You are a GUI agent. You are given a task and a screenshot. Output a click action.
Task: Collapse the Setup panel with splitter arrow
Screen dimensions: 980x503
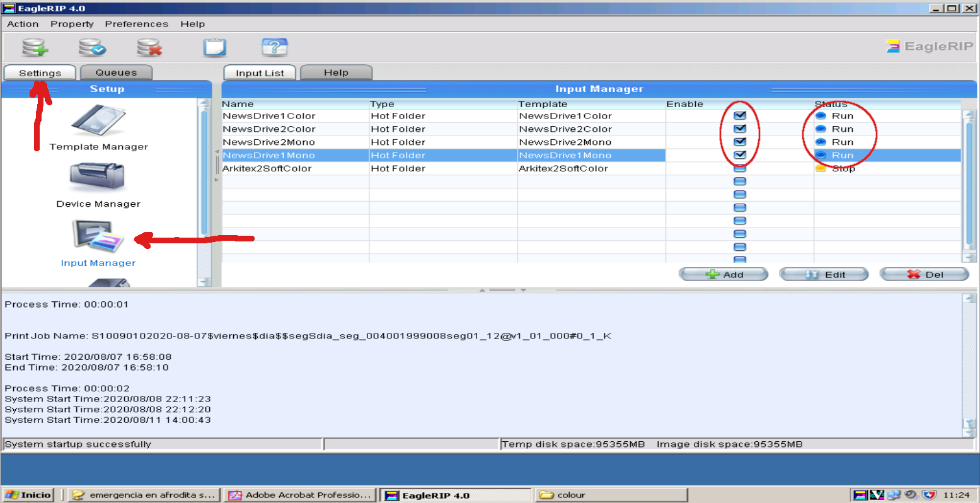pyautogui.click(x=217, y=152)
